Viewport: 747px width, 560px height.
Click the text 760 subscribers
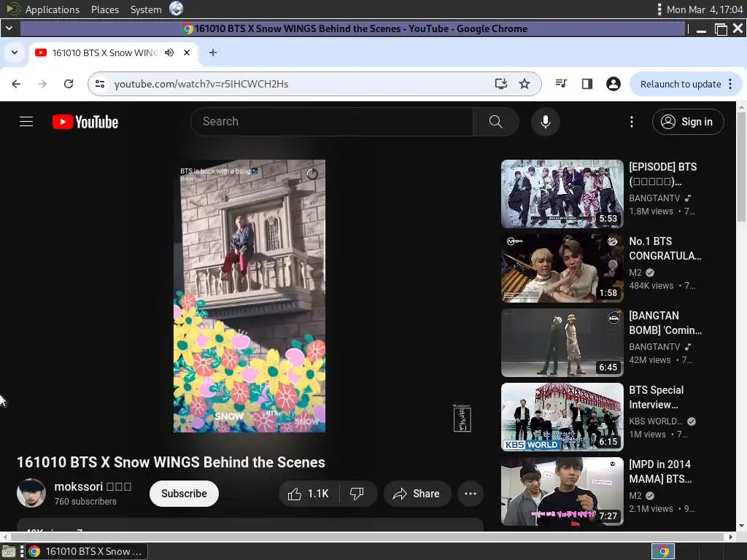85,502
